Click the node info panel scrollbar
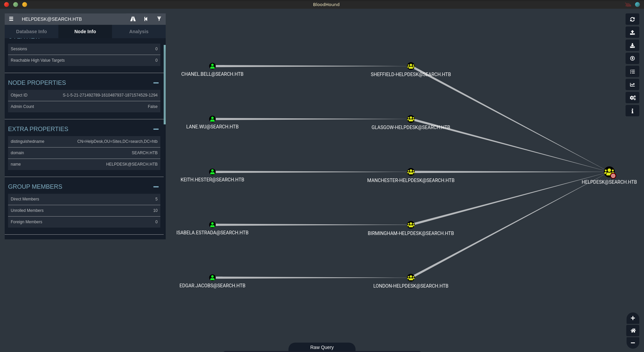Image resolution: width=644 pixels, height=352 pixels. coord(164,84)
